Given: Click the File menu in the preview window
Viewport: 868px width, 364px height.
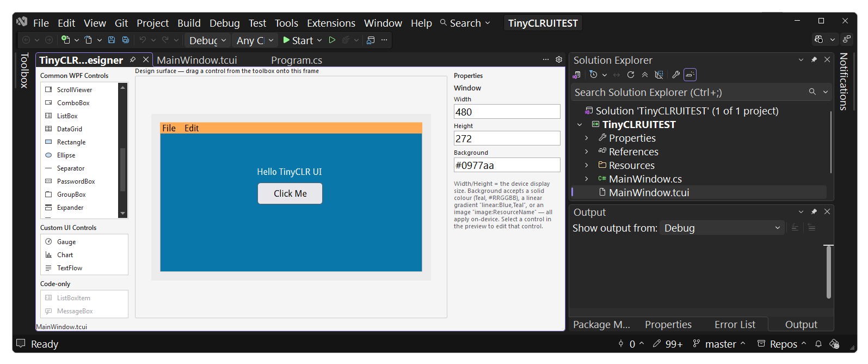Looking at the screenshot, I should 169,128.
